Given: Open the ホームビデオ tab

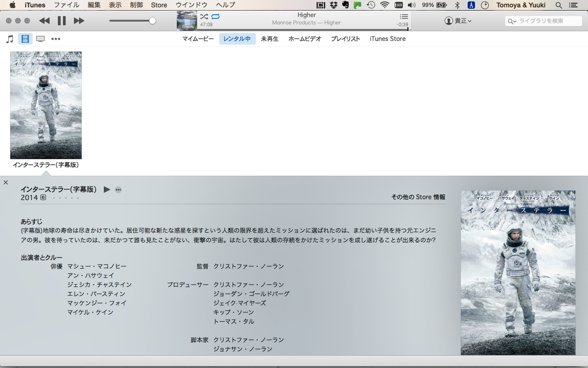Looking at the screenshot, I should click(305, 39).
